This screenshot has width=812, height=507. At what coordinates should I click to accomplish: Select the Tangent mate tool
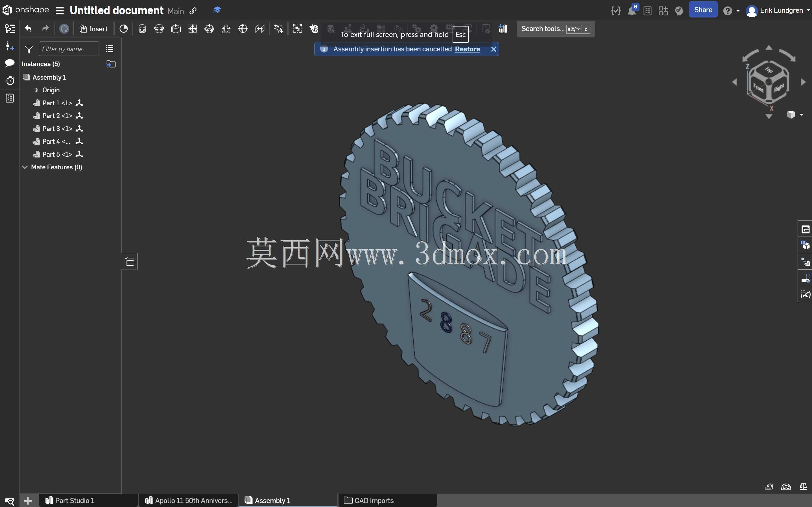(x=278, y=29)
